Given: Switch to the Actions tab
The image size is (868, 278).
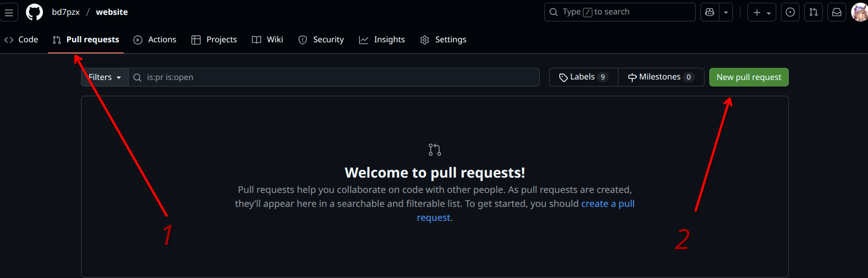Looking at the screenshot, I should click(x=155, y=40).
